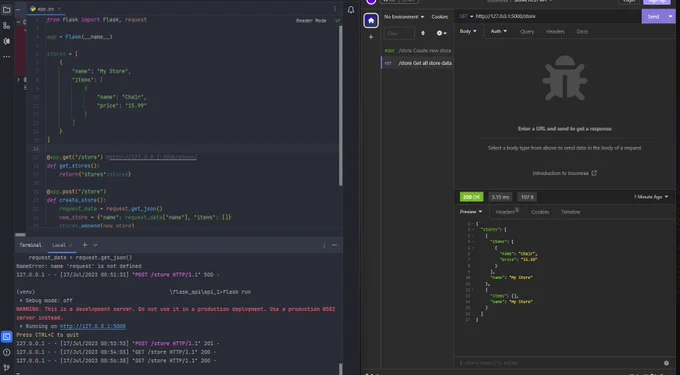Click the 107 B response size badge
Image resolution: width=680 pixels, height=375 pixels.
point(527,197)
